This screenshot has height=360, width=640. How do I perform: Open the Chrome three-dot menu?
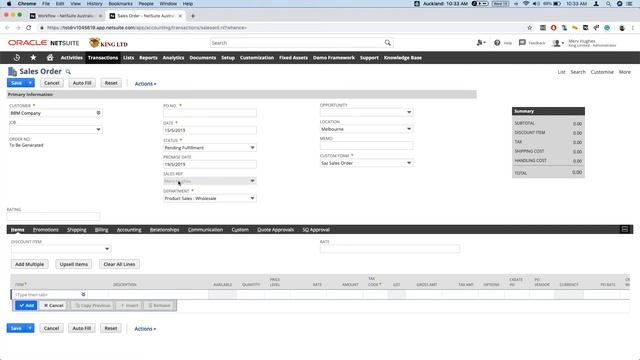pyautogui.click(x=633, y=28)
